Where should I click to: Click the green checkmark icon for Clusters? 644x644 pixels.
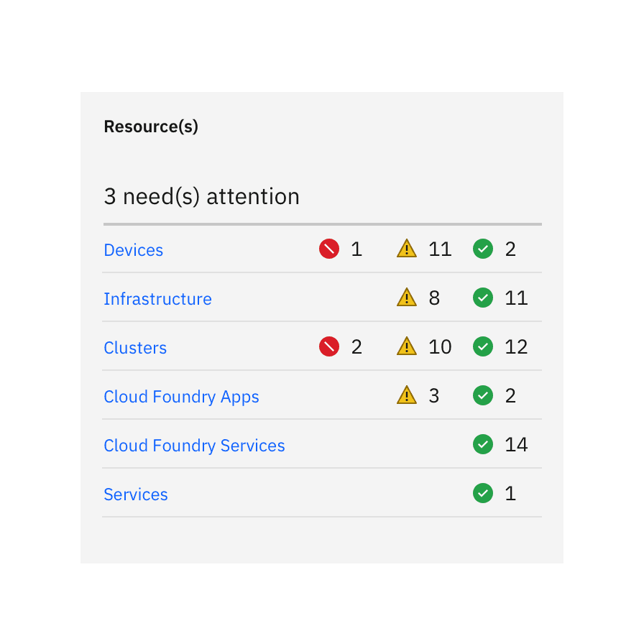click(483, 347)
